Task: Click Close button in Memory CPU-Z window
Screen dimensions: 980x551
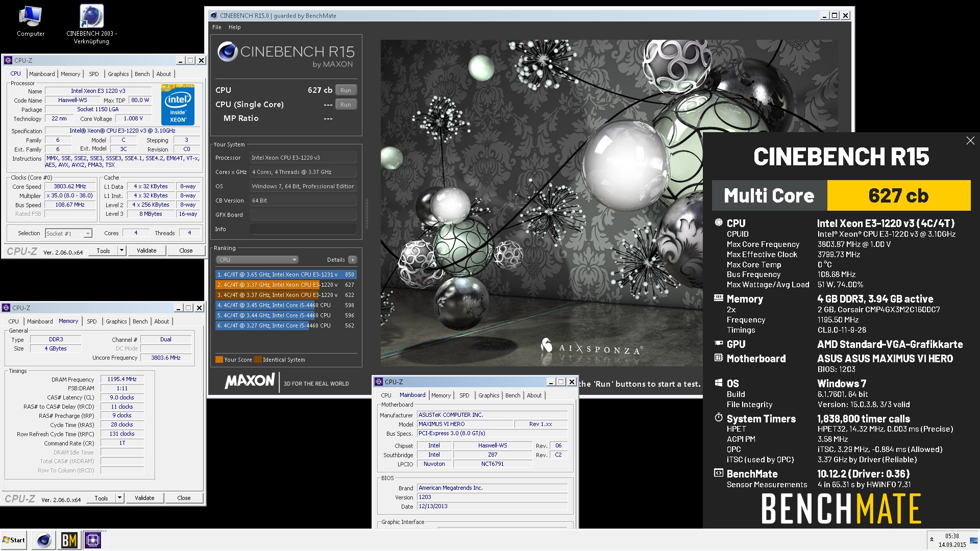Action: (x=184, y=498)
